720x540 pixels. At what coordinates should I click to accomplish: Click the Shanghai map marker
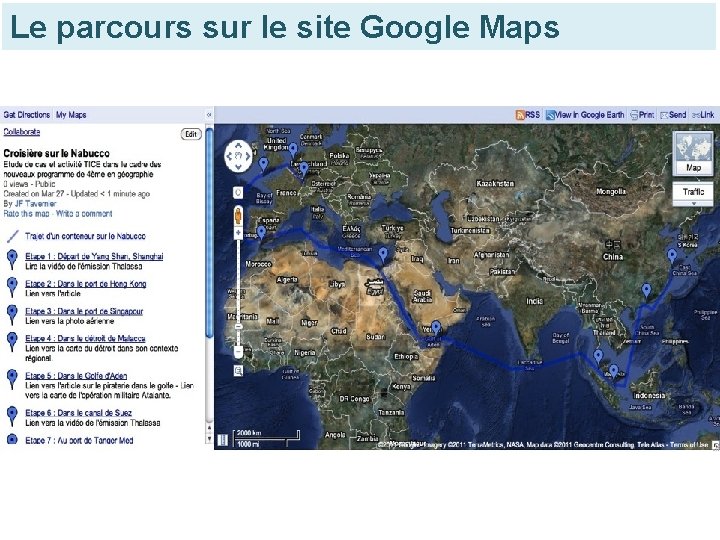(x=672, y=255)
